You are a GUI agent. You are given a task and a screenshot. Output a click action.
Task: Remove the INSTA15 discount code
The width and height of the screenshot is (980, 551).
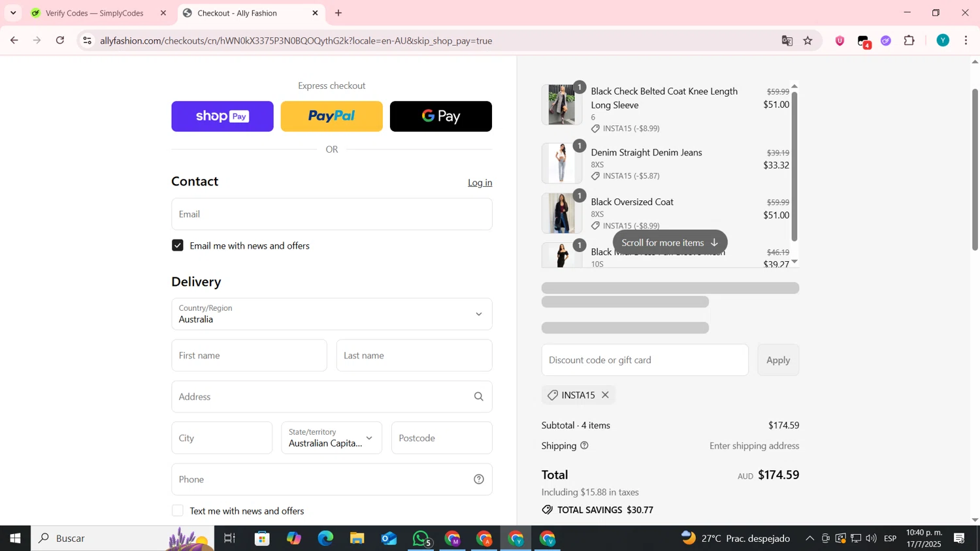(606, 395)
